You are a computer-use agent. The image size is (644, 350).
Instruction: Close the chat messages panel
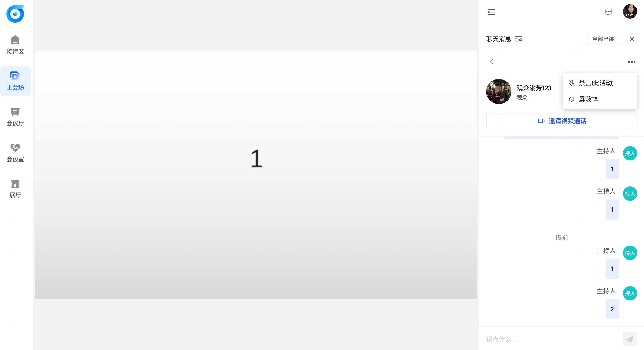click(x=632, y=39)
